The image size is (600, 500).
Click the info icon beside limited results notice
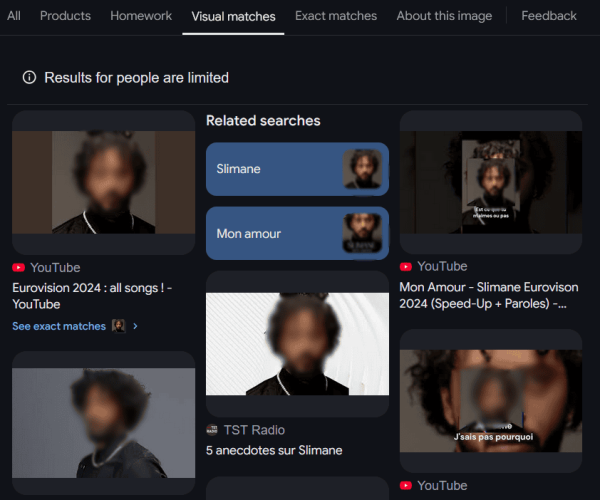(29, 77)
